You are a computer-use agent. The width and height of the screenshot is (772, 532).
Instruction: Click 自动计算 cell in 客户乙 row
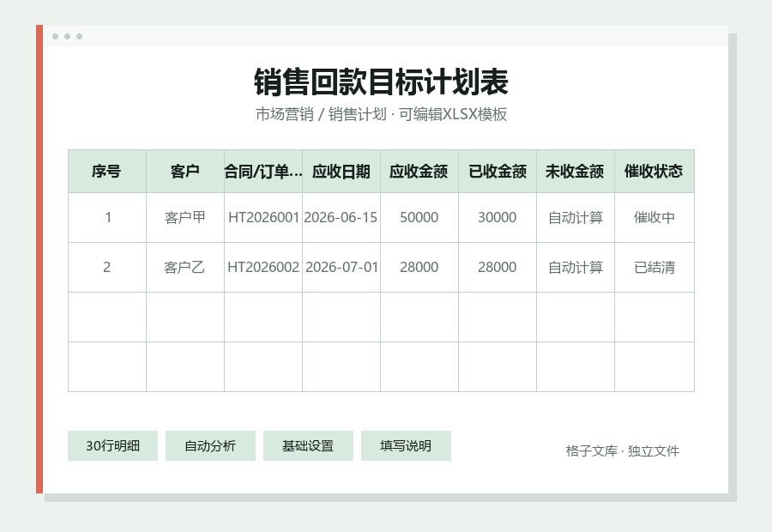click(576, 267)
